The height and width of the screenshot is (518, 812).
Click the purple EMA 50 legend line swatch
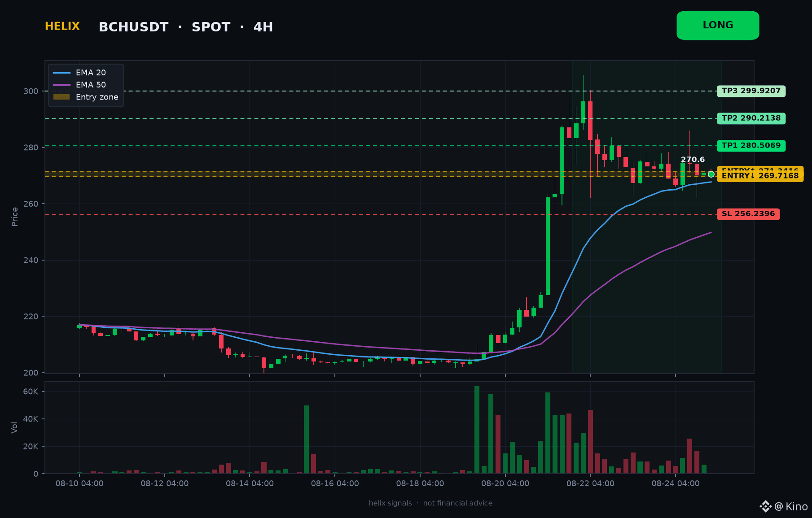pyautogui.click(x=61, y=85)
